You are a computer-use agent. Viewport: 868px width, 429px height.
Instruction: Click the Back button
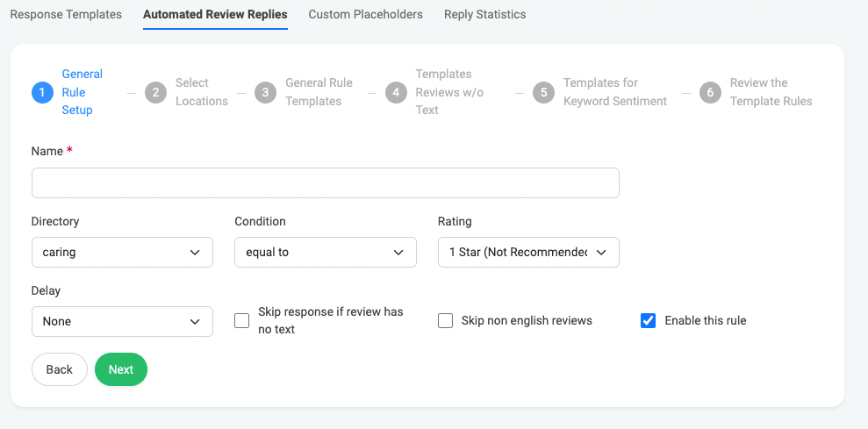click(x=60, y=369)
